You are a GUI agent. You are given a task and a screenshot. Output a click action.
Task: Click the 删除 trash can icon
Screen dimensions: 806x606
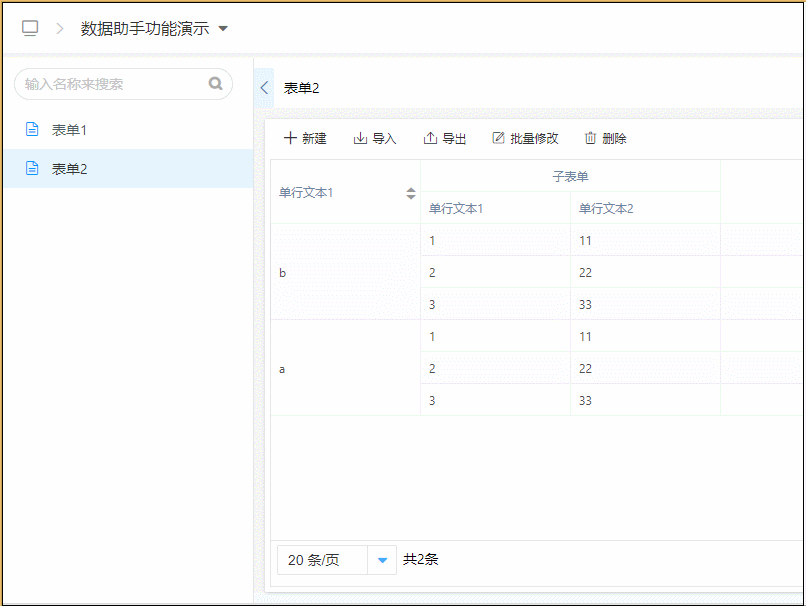590,138
